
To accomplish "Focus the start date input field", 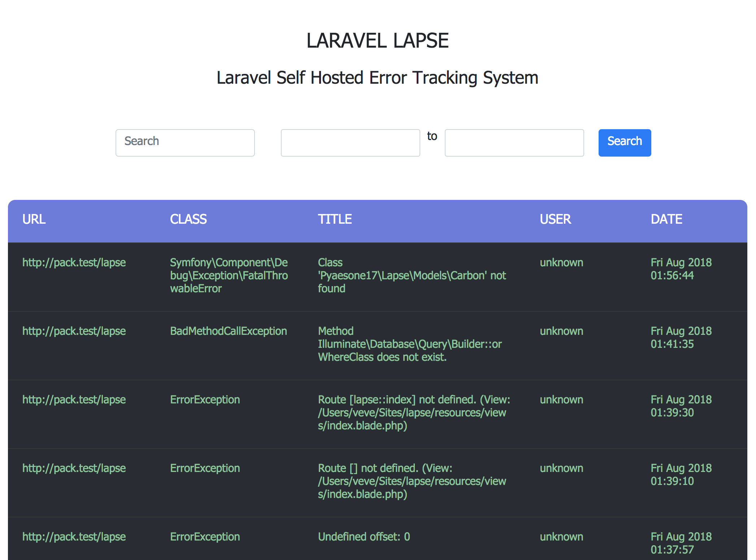I will click(350, 143).
